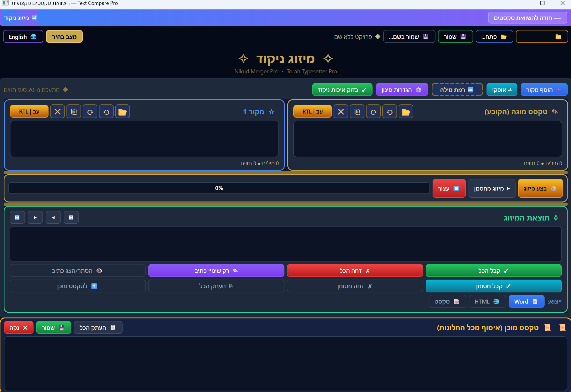
Task: Toggle the RTL direction in Source 1 panel
Action: click(29, 112)
